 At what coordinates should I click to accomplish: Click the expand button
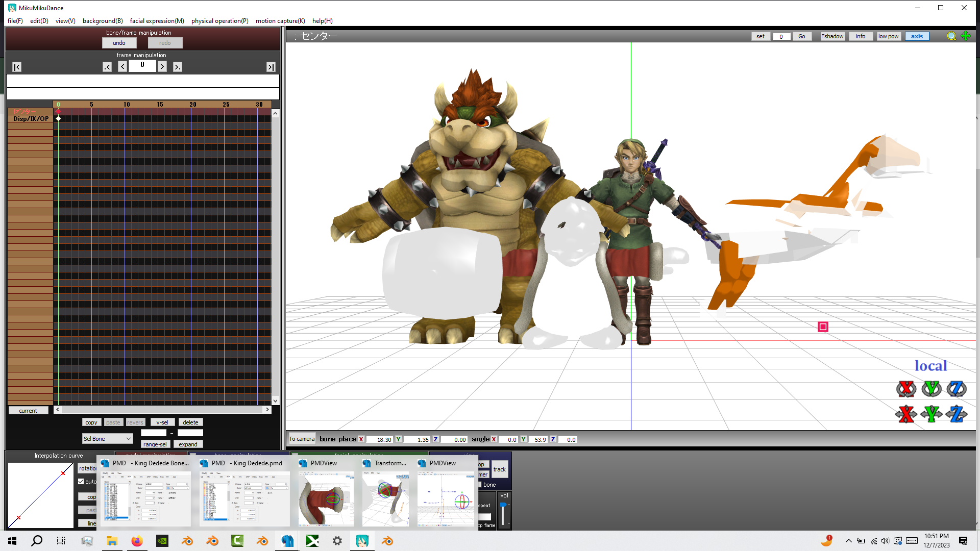188,444
